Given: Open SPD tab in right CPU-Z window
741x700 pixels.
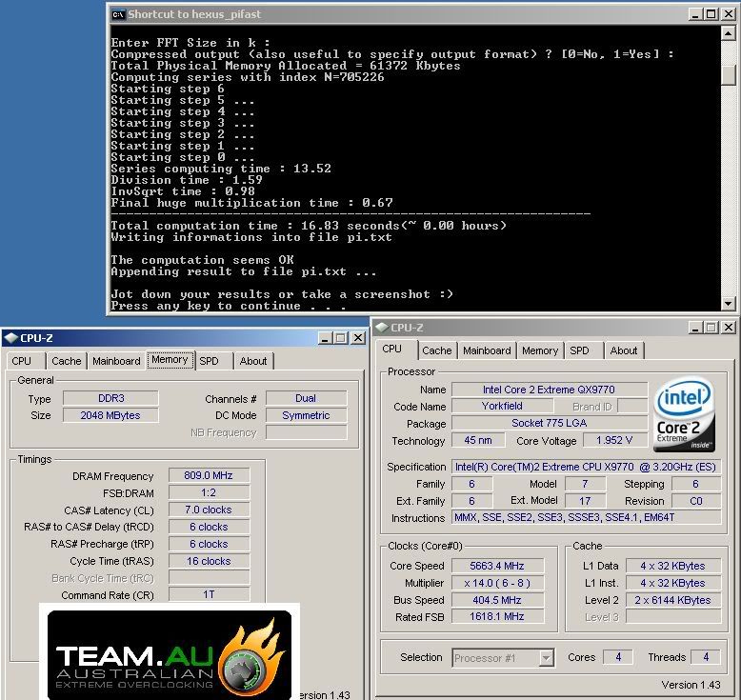Looking at the screenshot, I should (579, 350).
